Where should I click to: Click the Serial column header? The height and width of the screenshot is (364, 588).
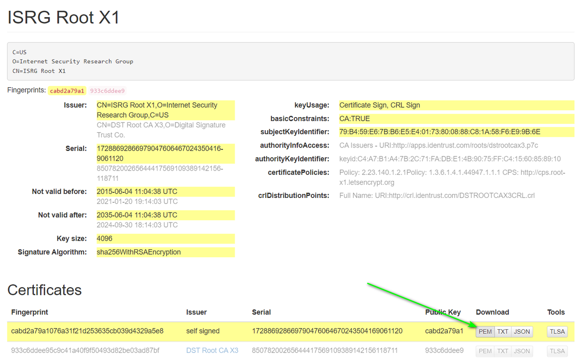[x=261, y=312]
